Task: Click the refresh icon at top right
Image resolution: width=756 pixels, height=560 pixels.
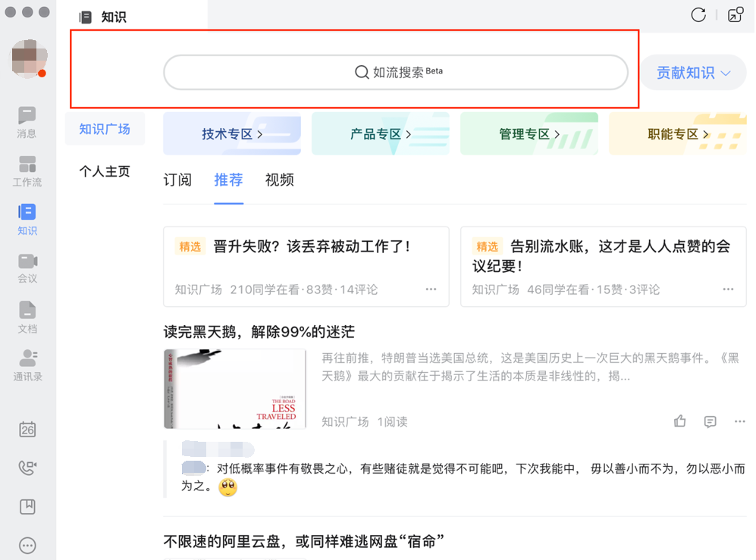Action: (x=698, y=15)
